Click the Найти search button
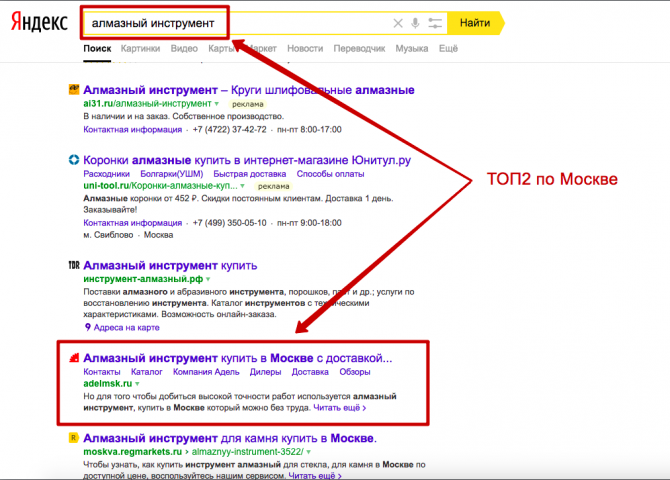Screen dimensions: 670x480 coord(475,23)
